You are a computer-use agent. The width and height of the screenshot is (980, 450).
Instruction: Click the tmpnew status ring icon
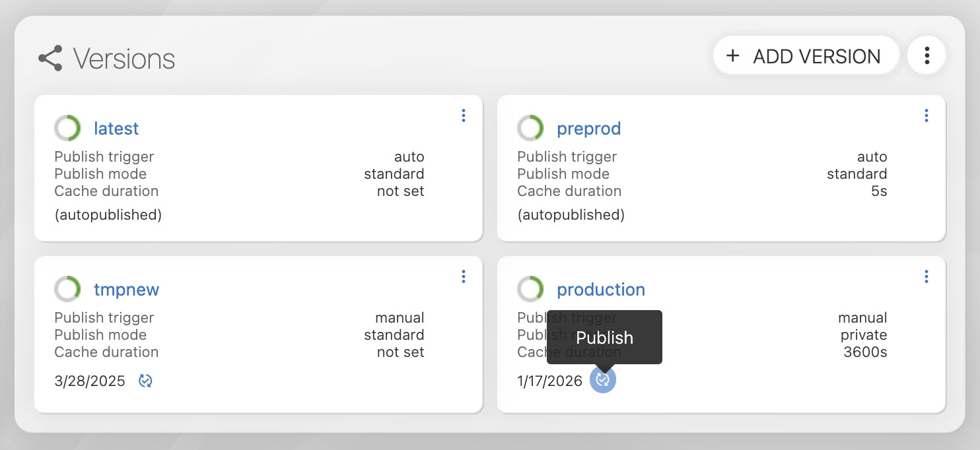tap(67, 289)
